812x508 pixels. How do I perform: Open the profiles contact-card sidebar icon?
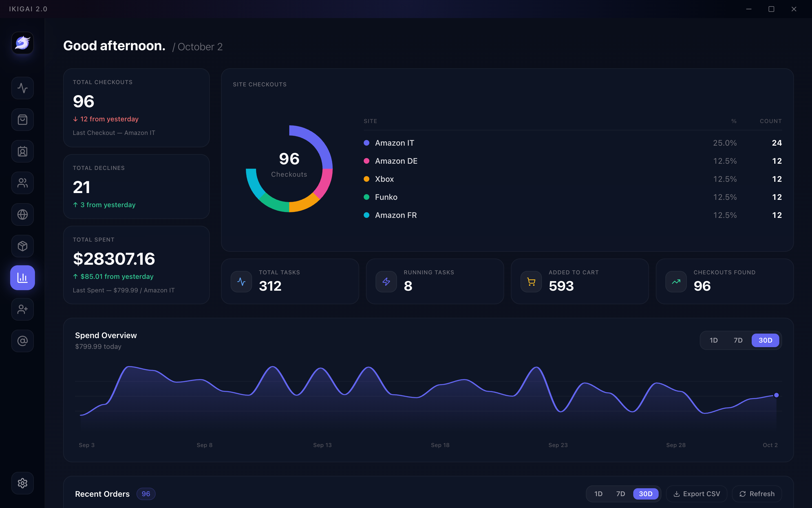[23, 151]
